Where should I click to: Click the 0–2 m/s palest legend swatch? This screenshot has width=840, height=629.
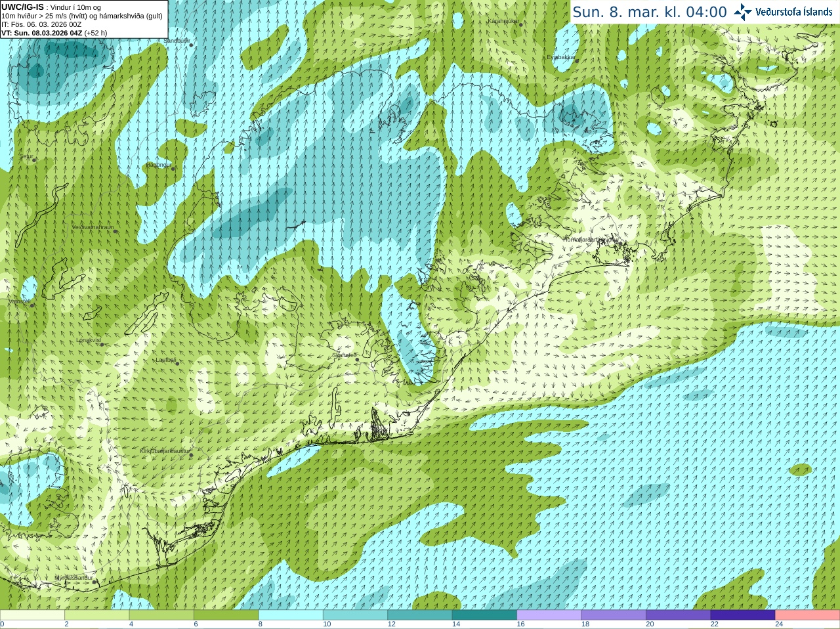[x=32, y=615]
